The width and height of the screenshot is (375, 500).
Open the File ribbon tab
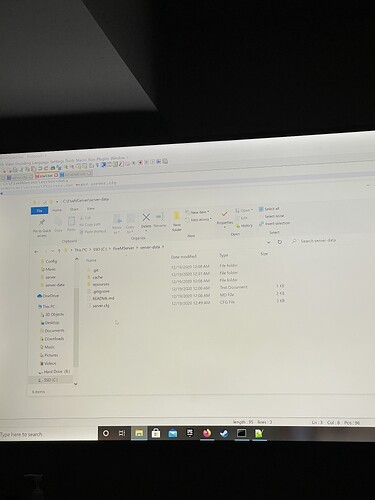point(39,210)
